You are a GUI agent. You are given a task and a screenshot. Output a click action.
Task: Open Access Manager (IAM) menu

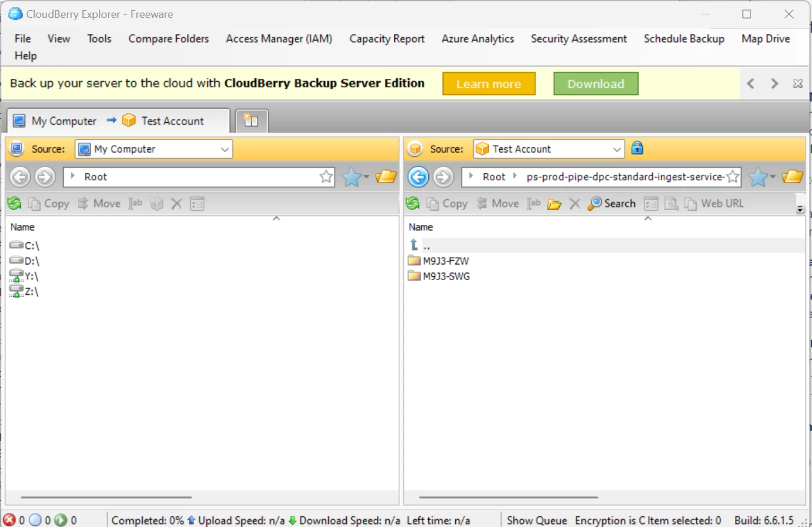click(x=279, y=39)
